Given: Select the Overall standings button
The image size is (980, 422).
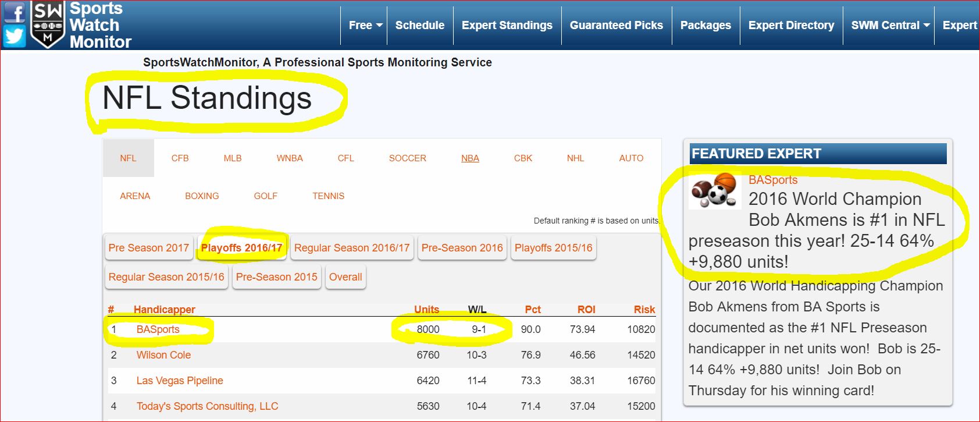Looking at the screenshot, I should click(345, 276).
